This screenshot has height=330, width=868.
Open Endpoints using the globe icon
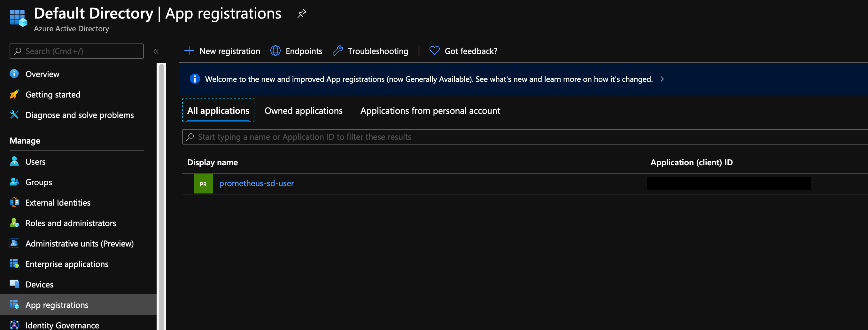pyautogui.click(x=296, y=51)
